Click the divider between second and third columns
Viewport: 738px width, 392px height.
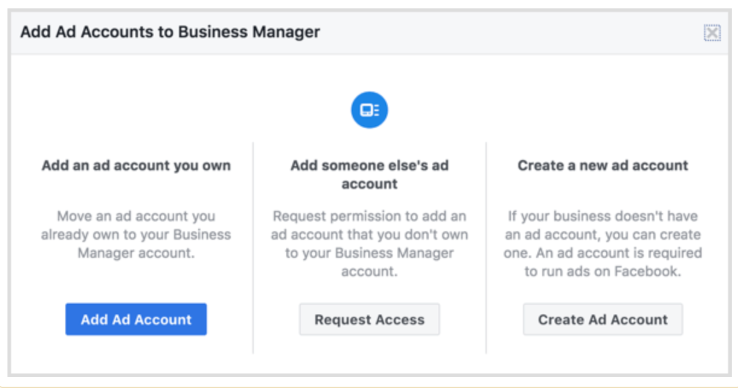486,248
